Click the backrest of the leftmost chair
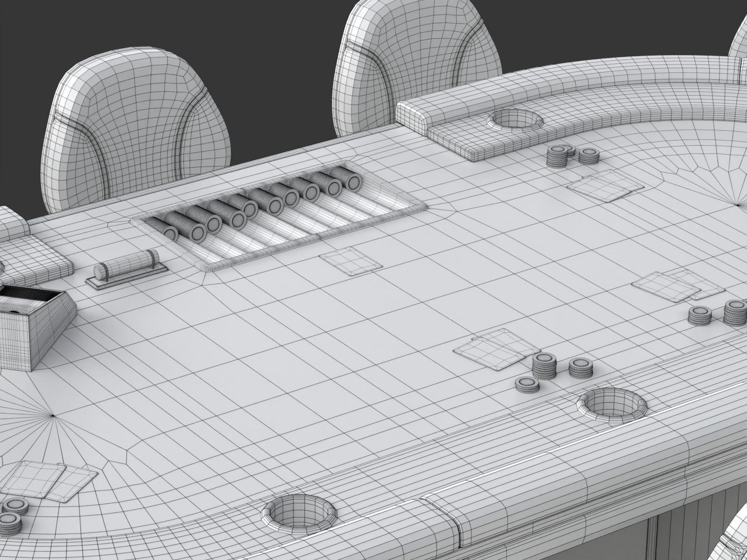Image resolution: width=747 pixels, height=560 pixels. (136, 129)
